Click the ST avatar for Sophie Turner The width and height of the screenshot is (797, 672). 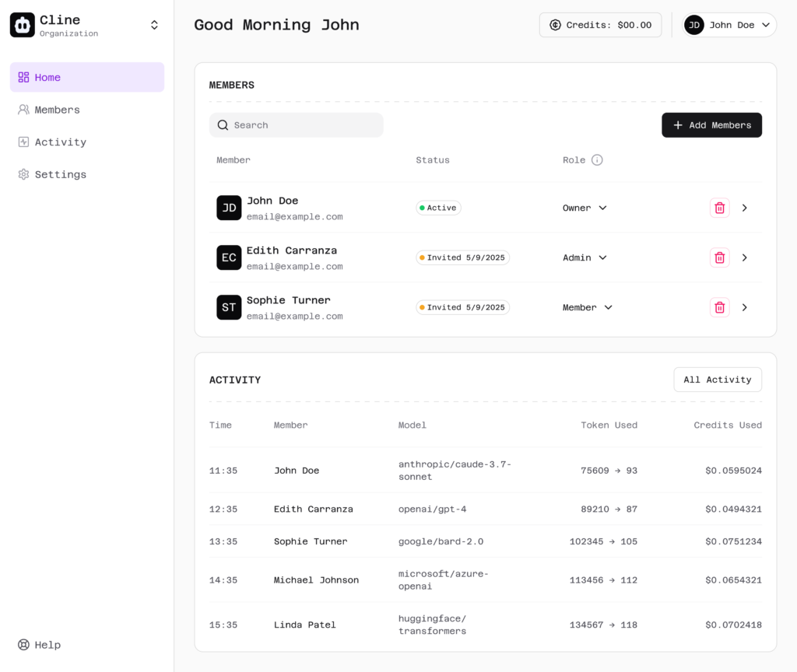(x=229, y=307)
